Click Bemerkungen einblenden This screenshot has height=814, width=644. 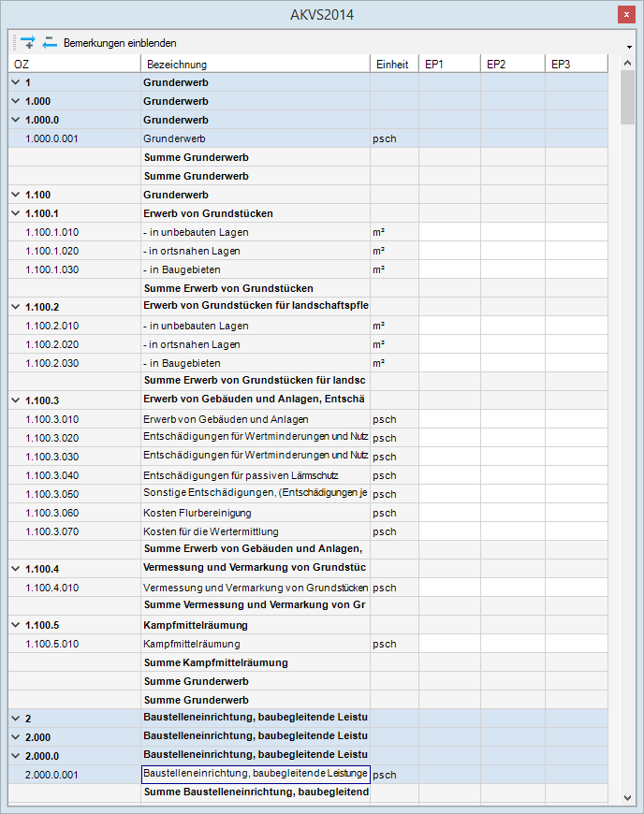(x=120, y=43)
